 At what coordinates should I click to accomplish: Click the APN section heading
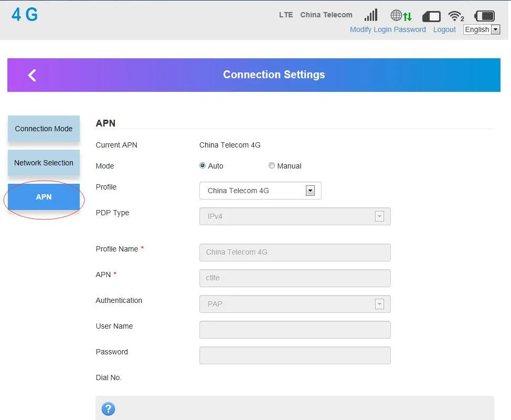[x=105, y=123]
